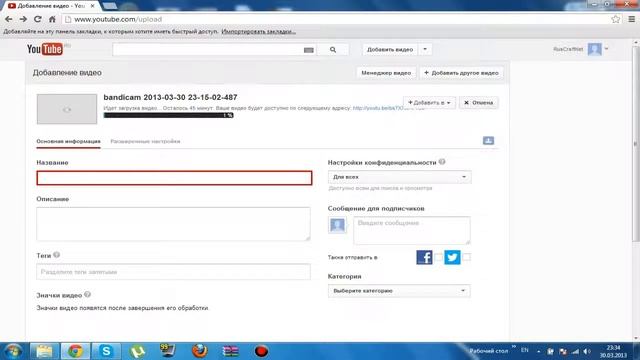Open the Выберите категорию dropdown
Screen dimensions: 640x360
point(399,291)
